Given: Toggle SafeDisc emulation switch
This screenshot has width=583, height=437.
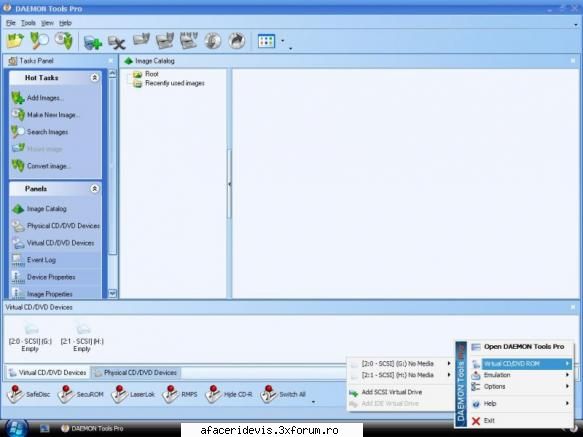Looking at the screenshot, I should tap(29, 394).
